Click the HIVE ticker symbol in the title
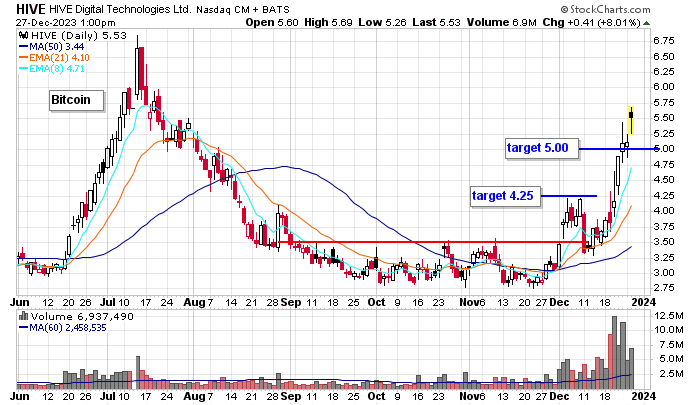 tap(30, 9)
